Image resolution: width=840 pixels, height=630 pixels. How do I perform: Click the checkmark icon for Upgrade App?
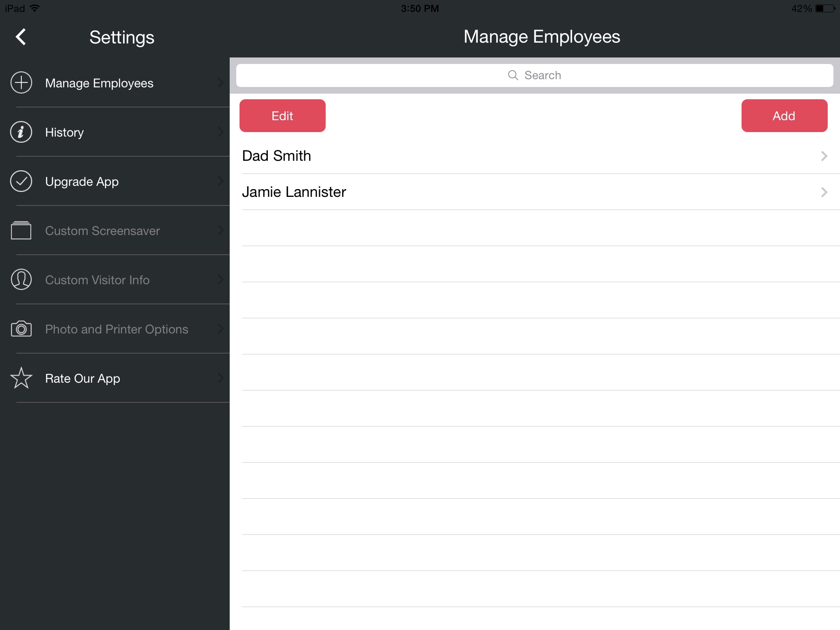(x=21, y=181)
